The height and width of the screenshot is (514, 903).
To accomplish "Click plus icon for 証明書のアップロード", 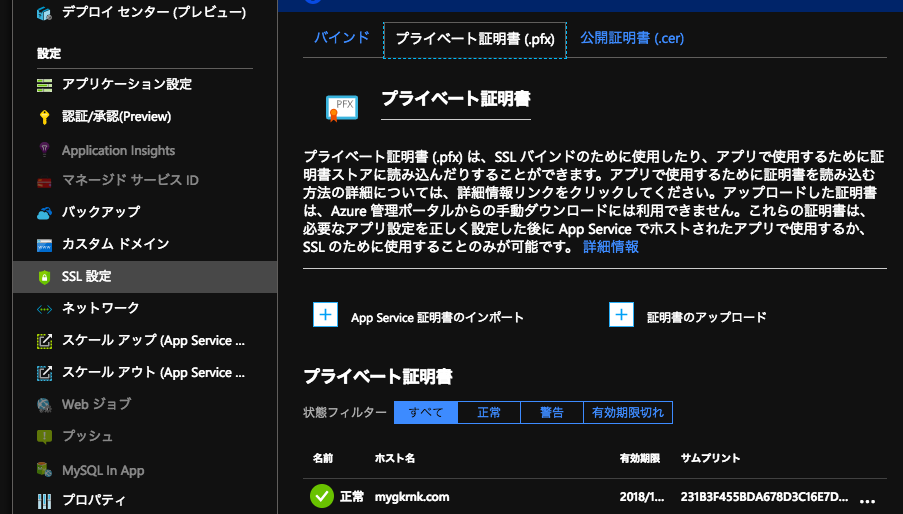I will pos(621,315).
